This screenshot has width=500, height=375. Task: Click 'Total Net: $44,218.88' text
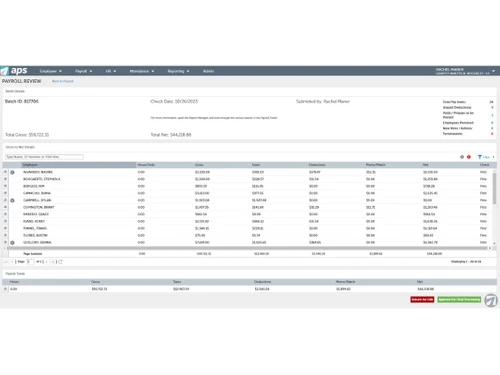click(x=171, y=135)
